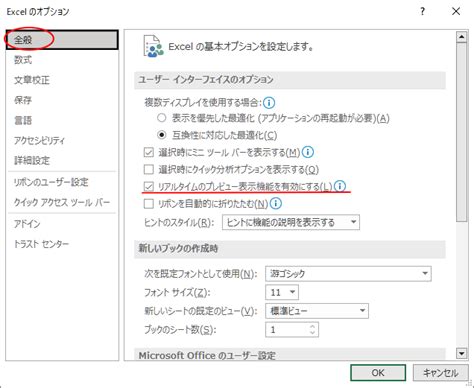Increase the ブックのシート数 spinner value
Screen dimensions: 474x388
(312, 326)
